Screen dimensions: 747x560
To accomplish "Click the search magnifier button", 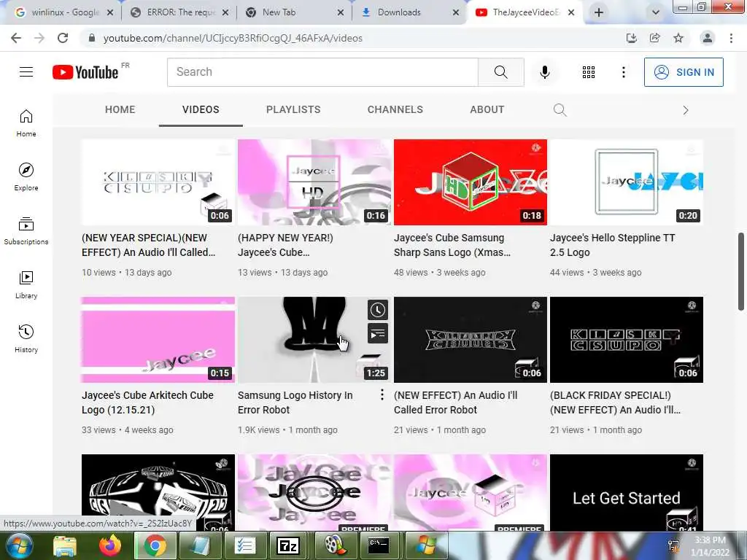I will click(x=500, y=72).
